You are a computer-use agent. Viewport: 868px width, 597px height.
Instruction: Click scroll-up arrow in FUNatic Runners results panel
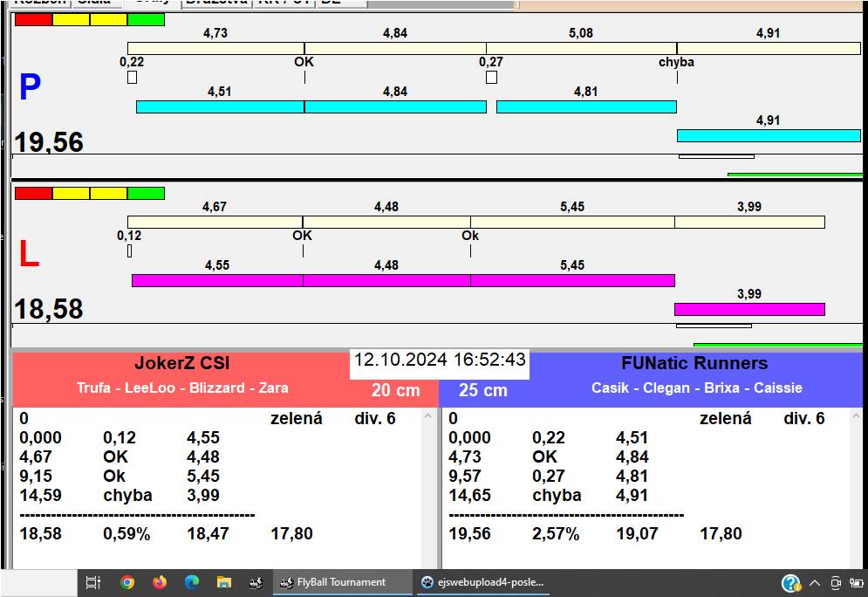[856, 417]
